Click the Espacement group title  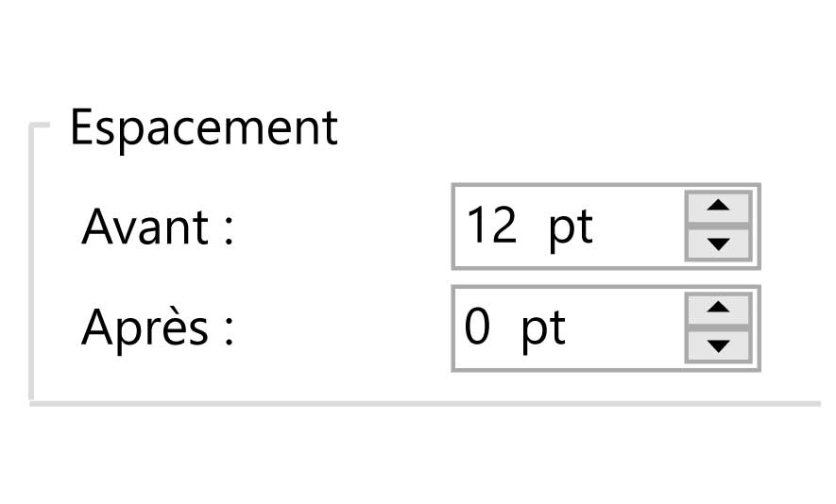(x=204, y=127)
